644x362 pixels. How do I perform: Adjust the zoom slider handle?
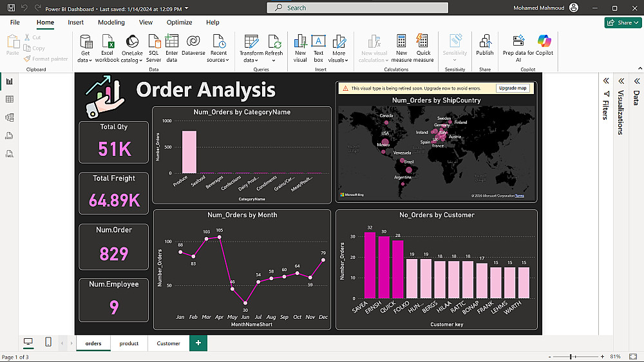pyautogui.click(x=571, y=357)
